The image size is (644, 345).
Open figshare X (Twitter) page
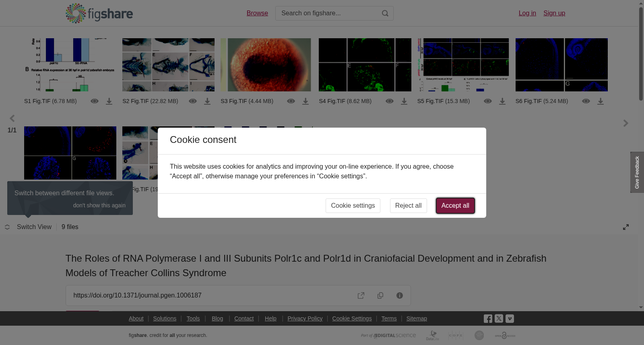coord(499,318)
